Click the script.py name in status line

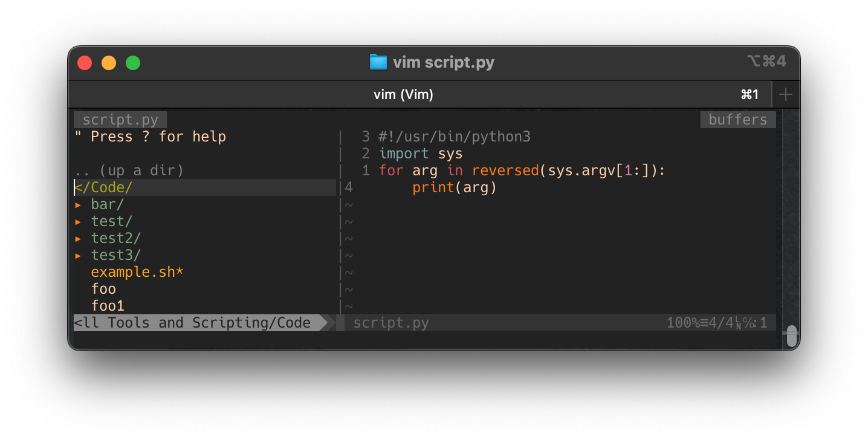(391, 323)
